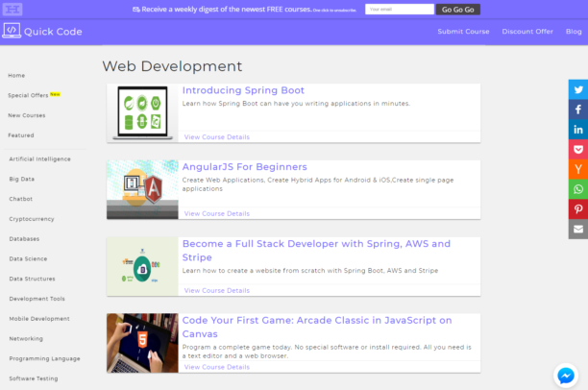The height and width of the screenshot is (390, 588).
Task: Select Chatbot category
Action: [20, 199]
